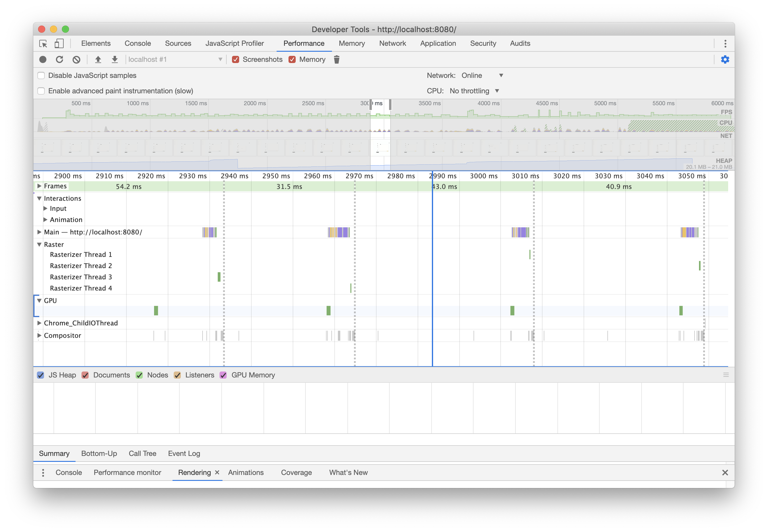Save the profile with the download icon
Screen dimensions: 768x532
tap(115, 59)
